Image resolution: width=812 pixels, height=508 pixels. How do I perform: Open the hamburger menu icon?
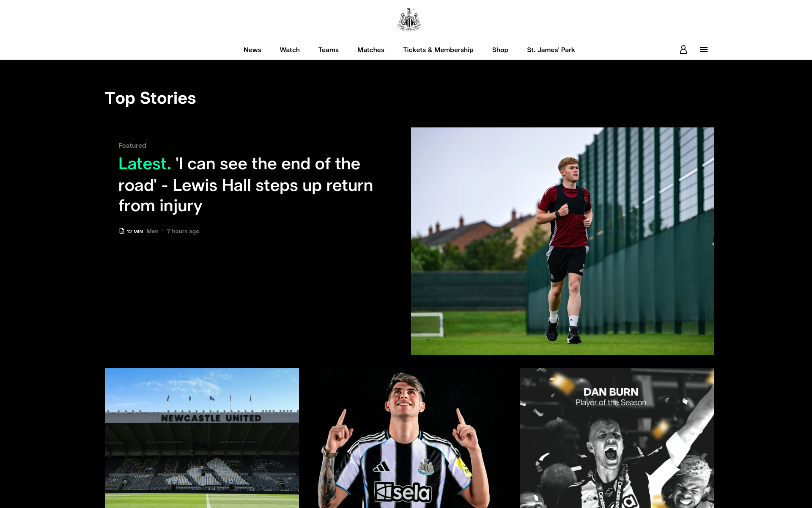704,50
